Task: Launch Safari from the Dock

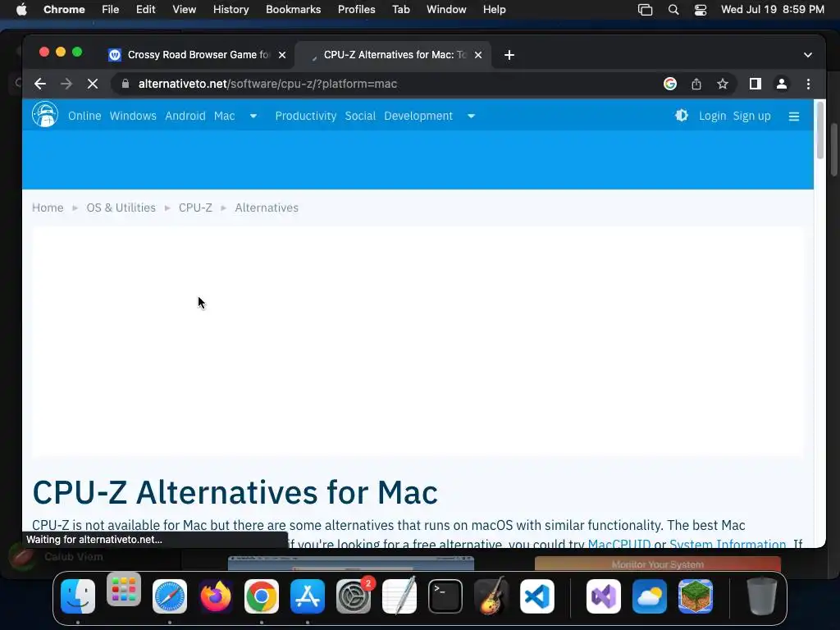Action: coord(170,596)
